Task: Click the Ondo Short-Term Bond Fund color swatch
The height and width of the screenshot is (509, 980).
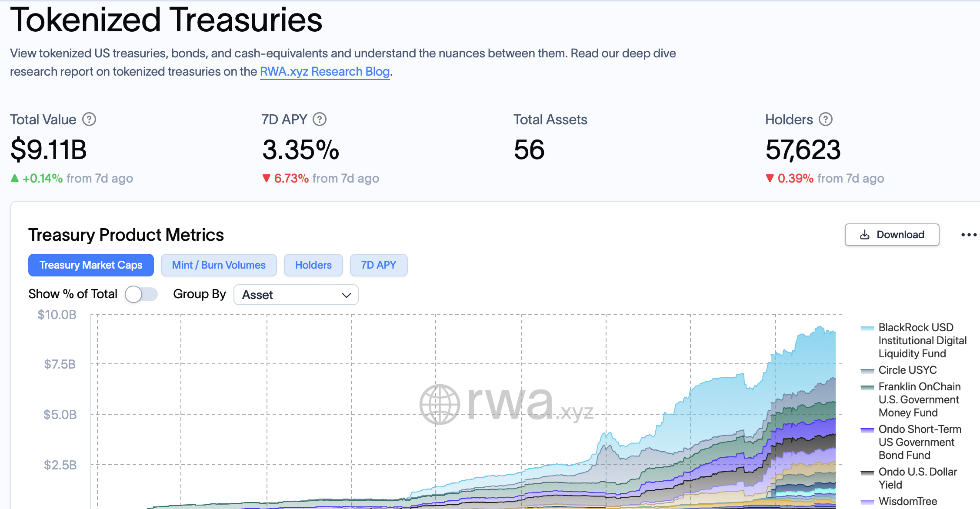Action: click(867, 430)
